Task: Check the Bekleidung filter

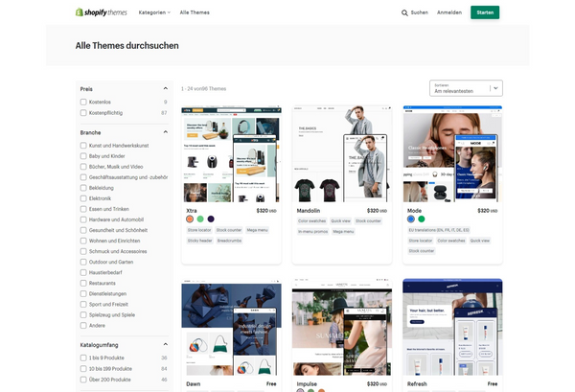Action: click(83, 188)
